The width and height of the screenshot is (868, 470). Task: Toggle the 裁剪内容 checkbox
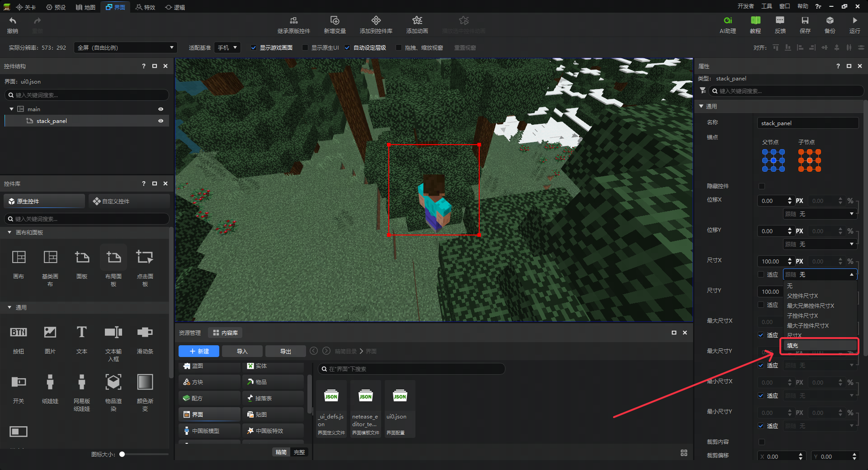coord(762,442)
